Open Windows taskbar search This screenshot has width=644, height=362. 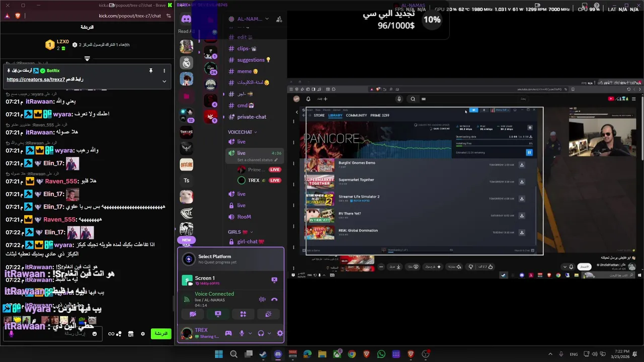[x=233, y=354]
